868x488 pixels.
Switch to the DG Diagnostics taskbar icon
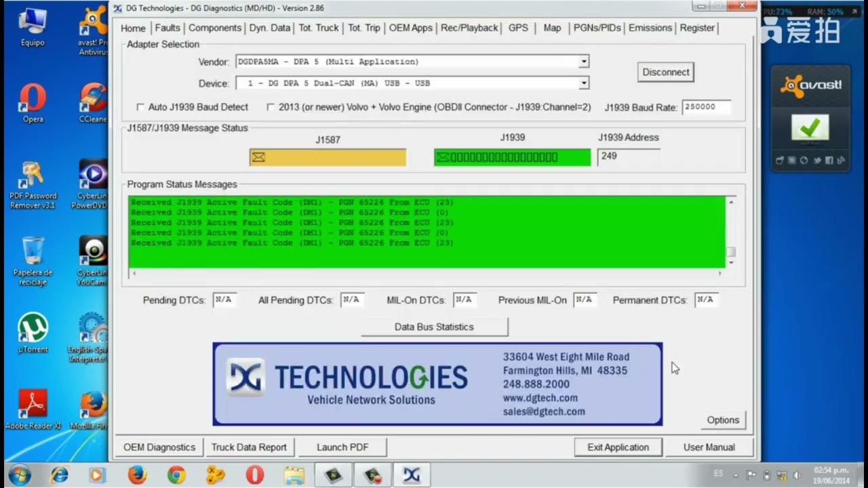coord(412,475)
